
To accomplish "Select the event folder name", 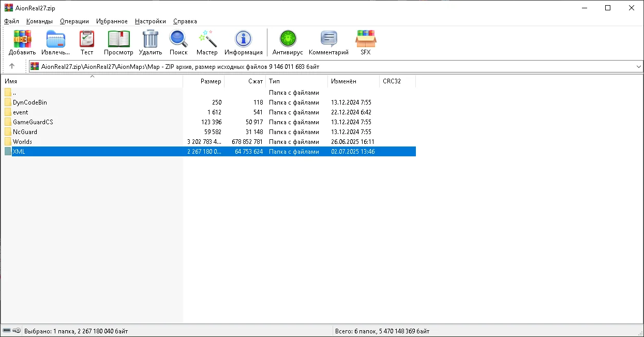I will 21,112.
